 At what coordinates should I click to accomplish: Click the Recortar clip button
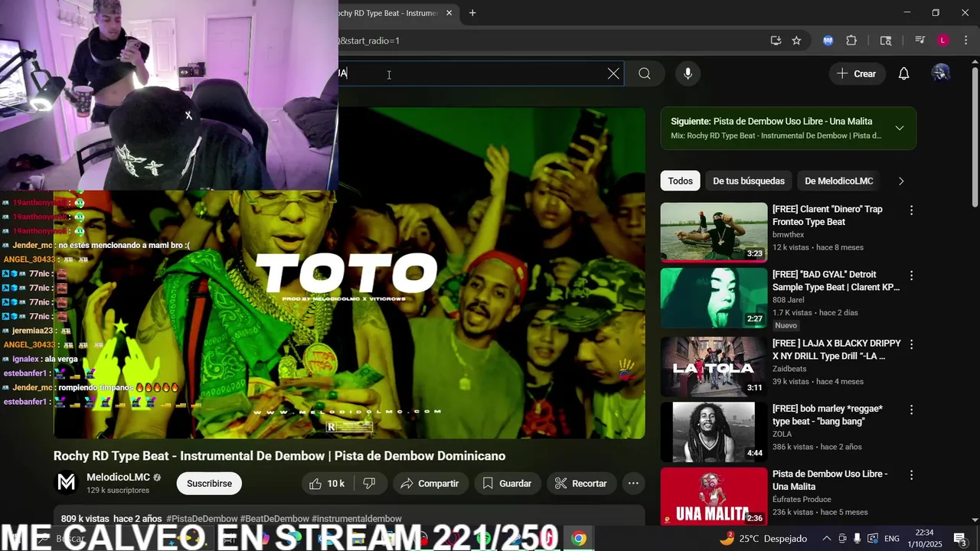coord(581,484)
